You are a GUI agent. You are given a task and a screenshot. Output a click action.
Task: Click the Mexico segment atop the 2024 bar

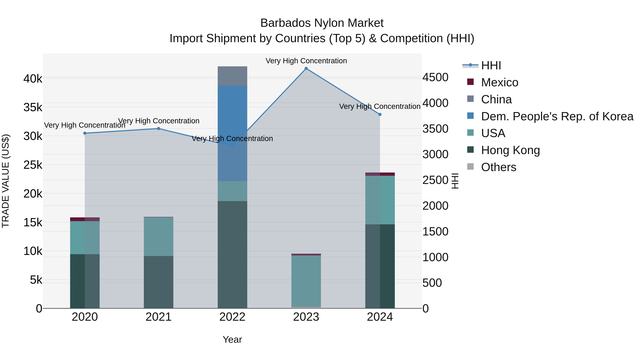(380, 174)
